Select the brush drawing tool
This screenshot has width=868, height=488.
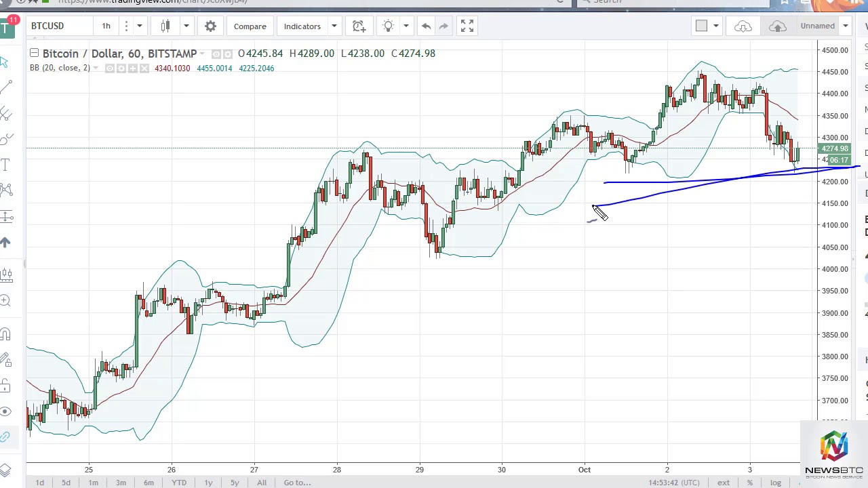pos(5,139)
